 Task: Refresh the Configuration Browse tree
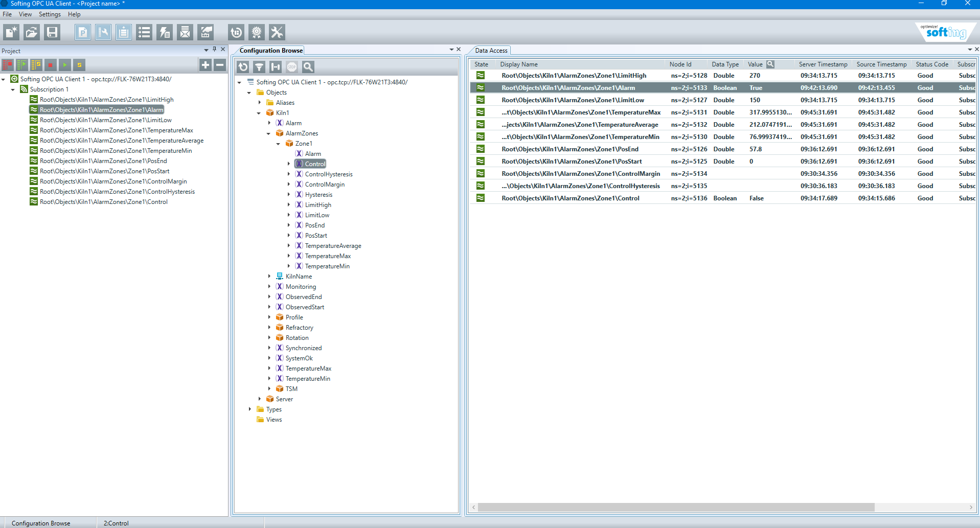243,67
